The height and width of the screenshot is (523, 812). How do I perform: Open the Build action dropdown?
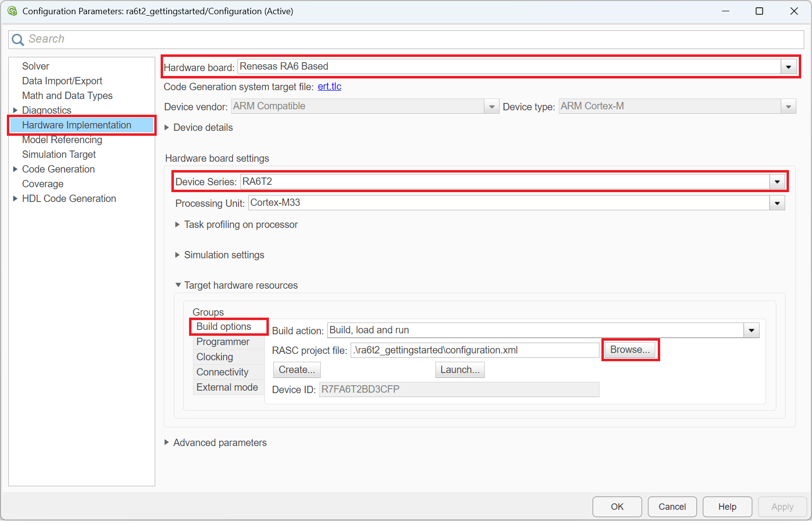[x=751, y=330]
